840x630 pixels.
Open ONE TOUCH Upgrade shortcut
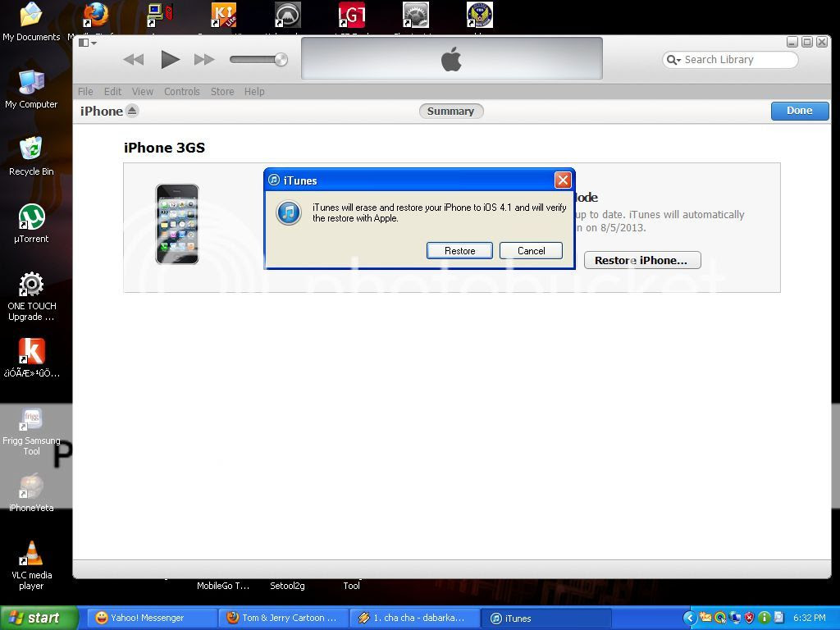click(x=31, y=296)
